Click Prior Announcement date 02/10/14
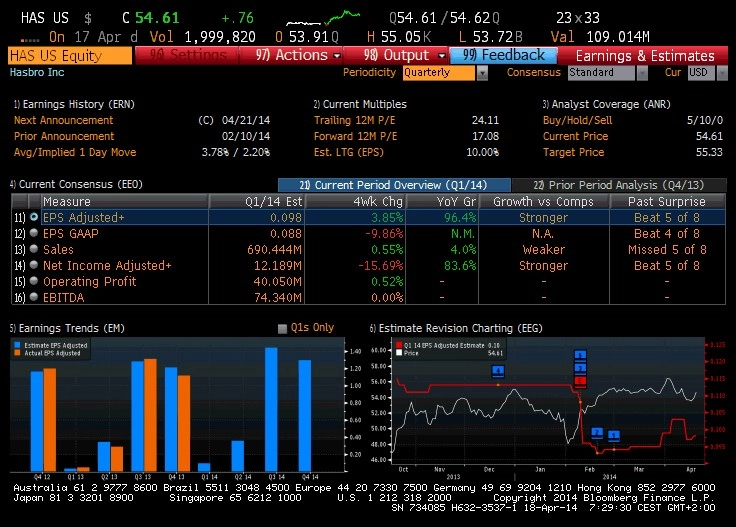Viewport: 736px width, 527px height. (x=246, y=136)
